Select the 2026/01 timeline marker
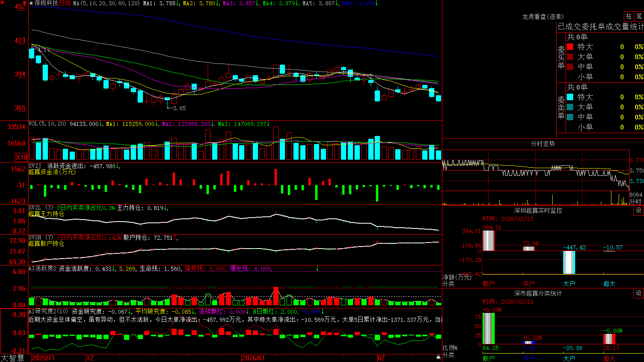Image resolution: width=644 pixels, height=362 pixels. point(254,358)
